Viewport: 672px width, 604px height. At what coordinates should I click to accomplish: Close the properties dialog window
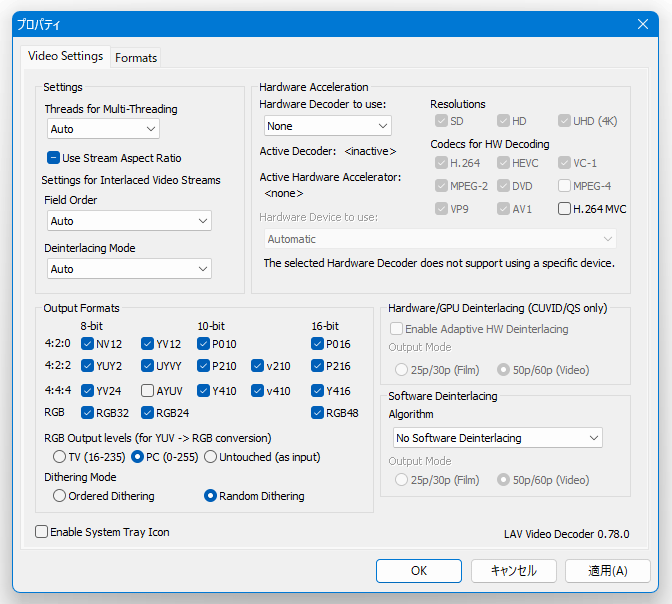[643, 24]
